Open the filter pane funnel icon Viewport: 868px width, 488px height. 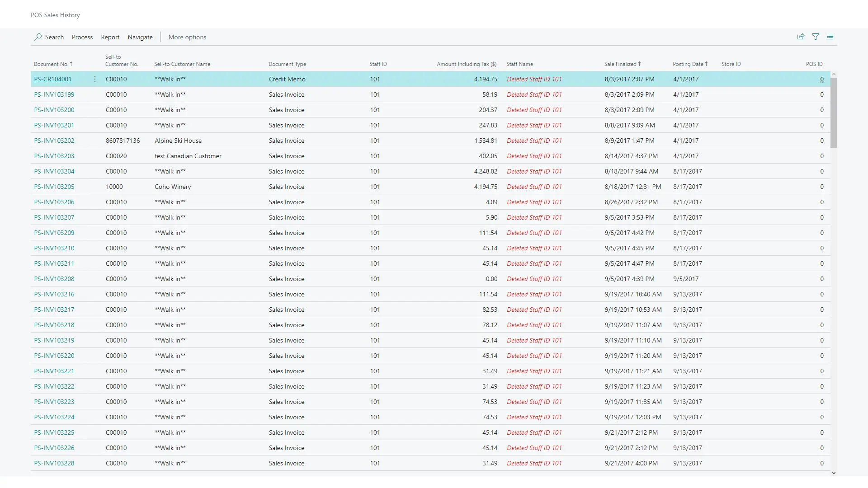click(x=816, y=37)
